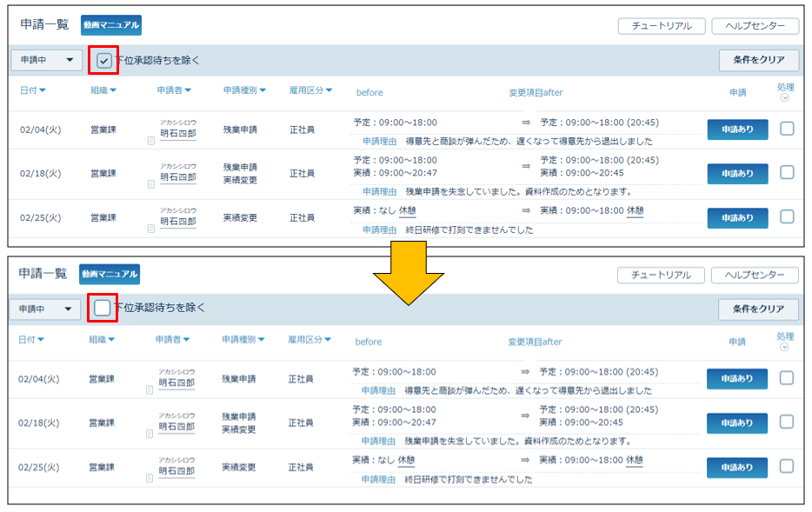Click the circled chevron under 処理 in top panel
This screenshot has width=812, height=512.
[x=786, y=97]
